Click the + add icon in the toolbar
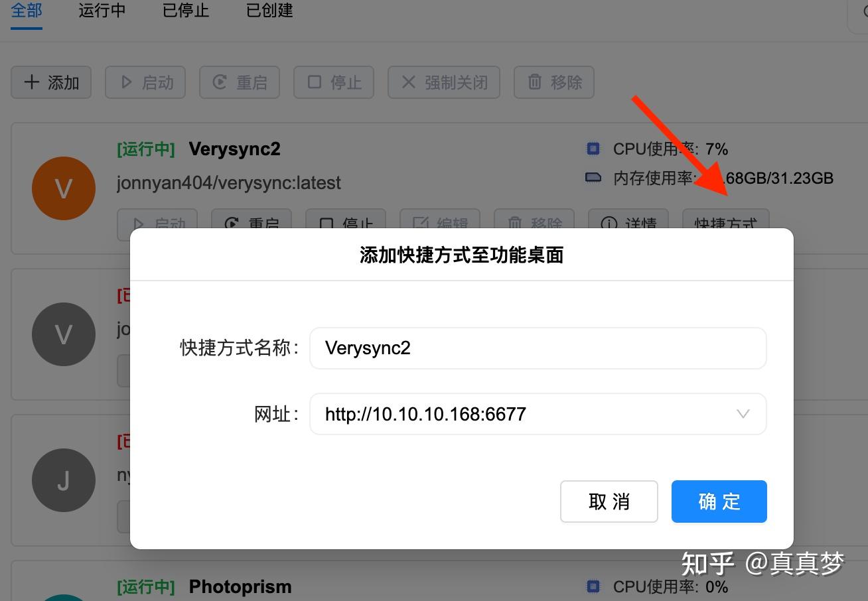868x601 pixels. 31,82
